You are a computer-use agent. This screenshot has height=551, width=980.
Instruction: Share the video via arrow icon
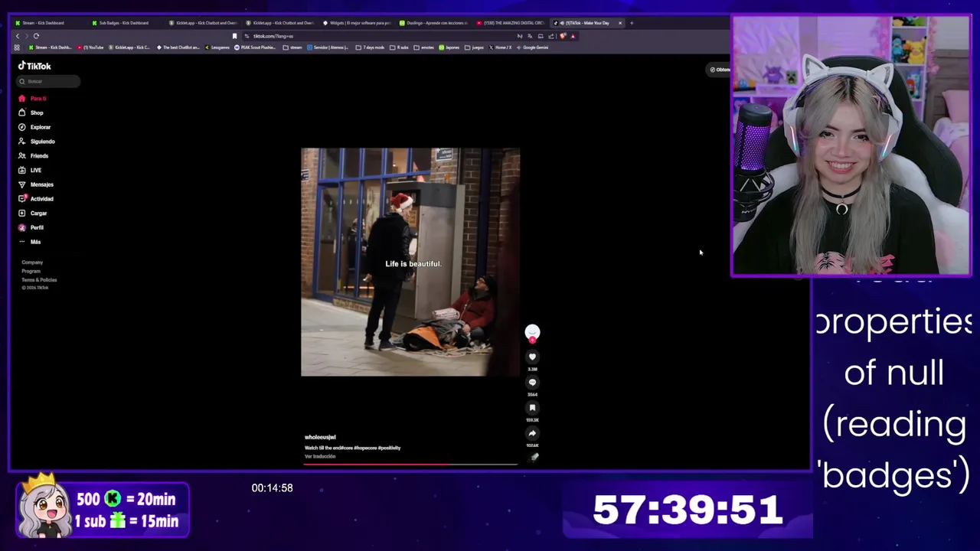(532, 433)
